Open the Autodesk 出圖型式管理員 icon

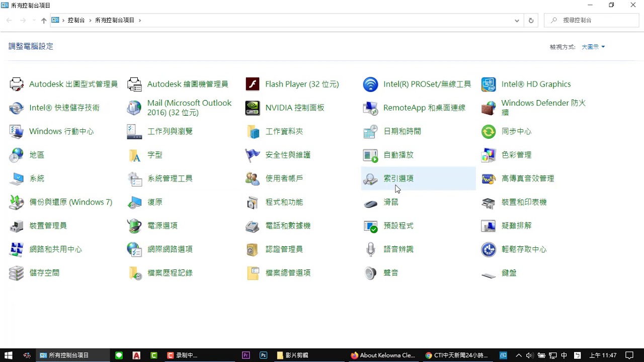click(17, 84)
